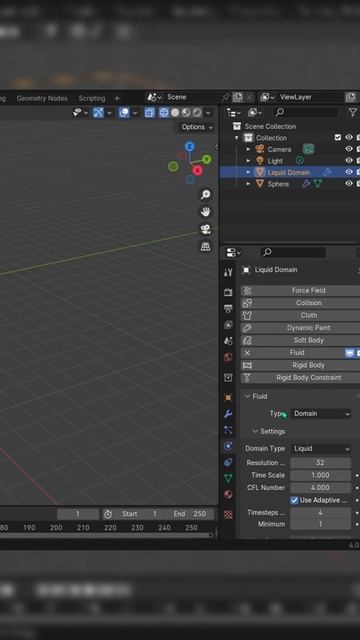
Task: Open the Collection properties tab
Action: point(228,378)
